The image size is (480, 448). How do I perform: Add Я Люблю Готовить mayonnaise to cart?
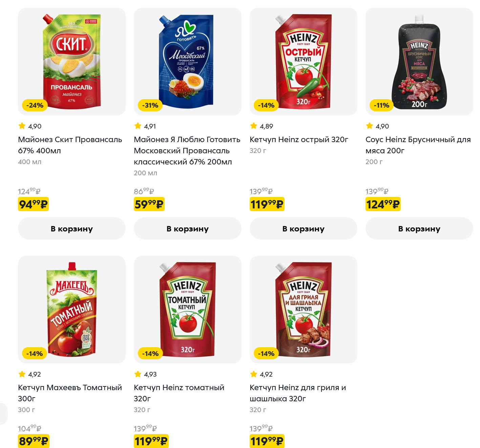point(187,229)
